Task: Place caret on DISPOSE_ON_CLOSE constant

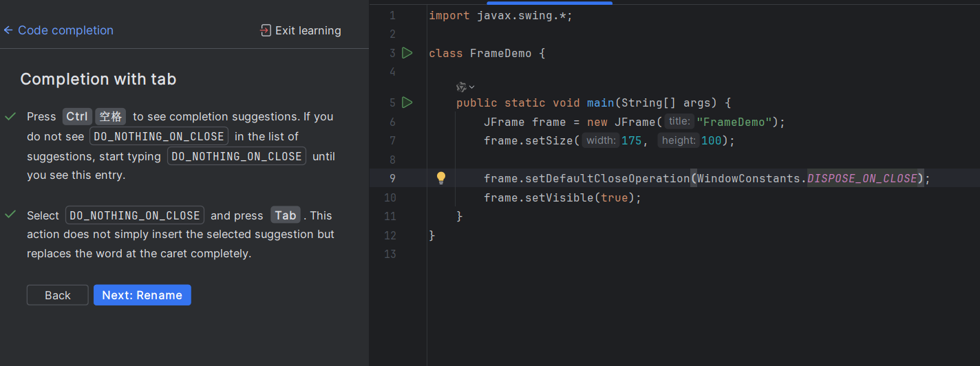Action: [x=862, y=178]
